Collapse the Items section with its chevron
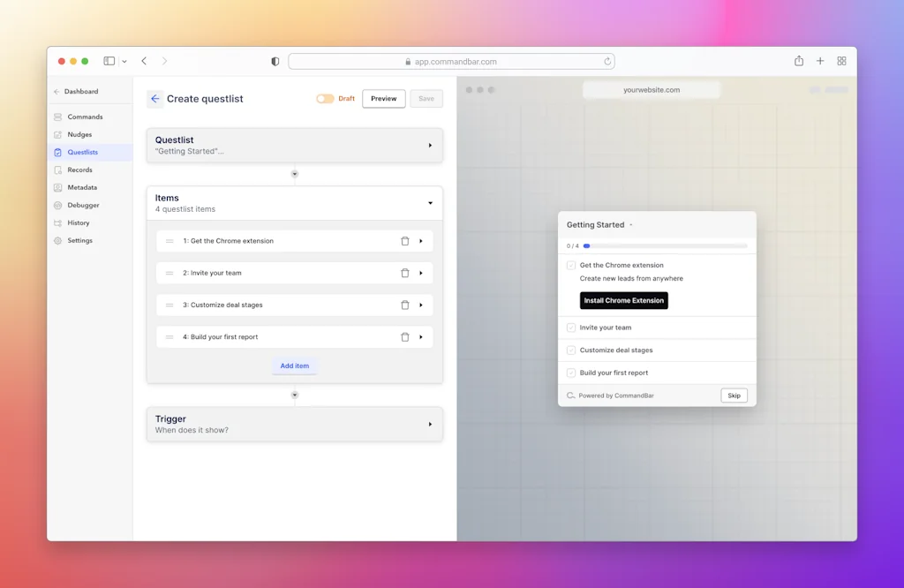The width and height of the screenshot is (904, 588). (430, 202)
